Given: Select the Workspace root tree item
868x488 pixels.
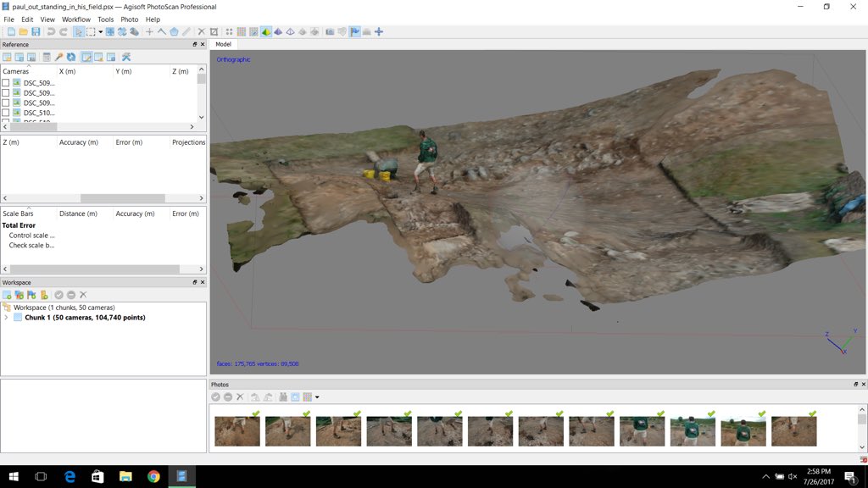Looking at the screenshot, I should click(x=64, y=308).
